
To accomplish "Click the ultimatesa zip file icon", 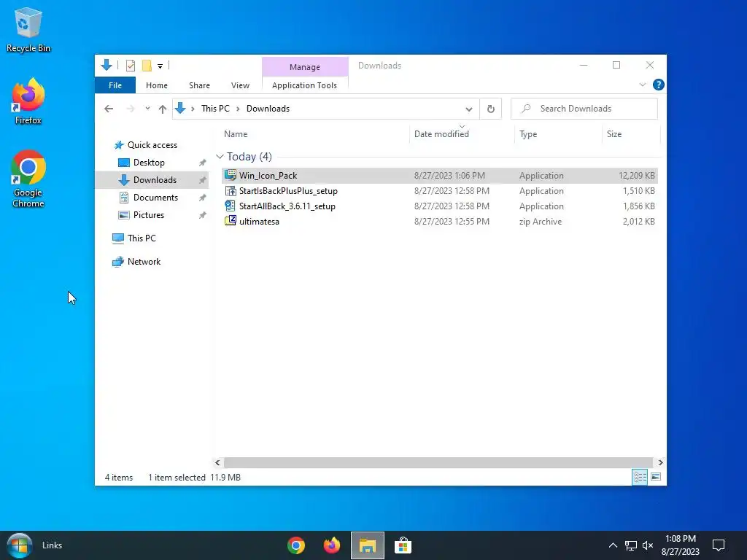I will 230,221.
